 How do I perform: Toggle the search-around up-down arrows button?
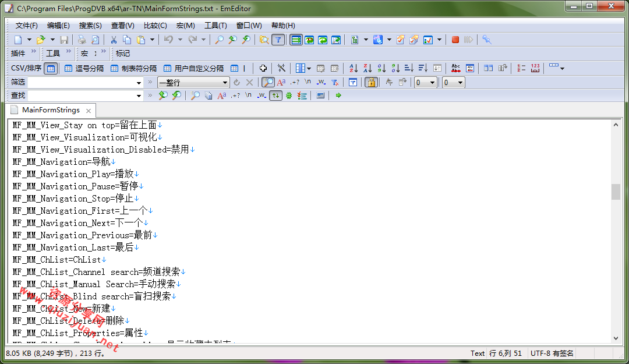pos(275,96)
